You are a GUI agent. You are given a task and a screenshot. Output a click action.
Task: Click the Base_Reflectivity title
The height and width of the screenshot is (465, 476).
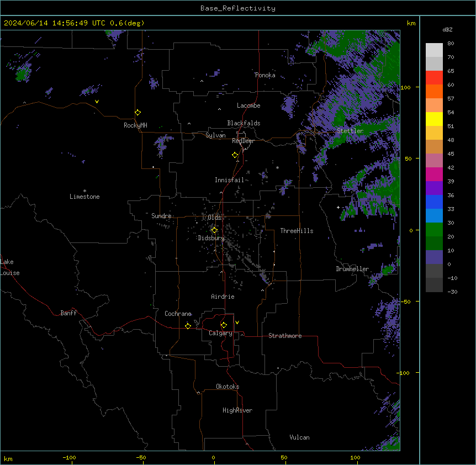pyautogui.click(x=238, y=8)
